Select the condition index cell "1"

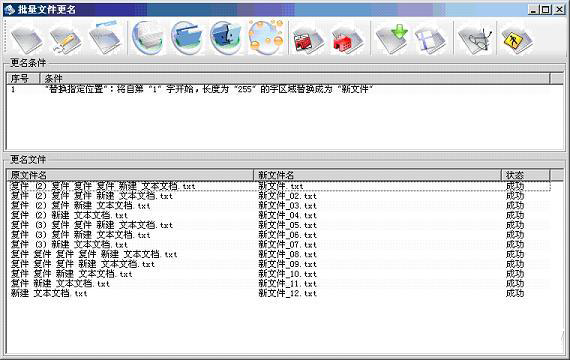point(13,89)
